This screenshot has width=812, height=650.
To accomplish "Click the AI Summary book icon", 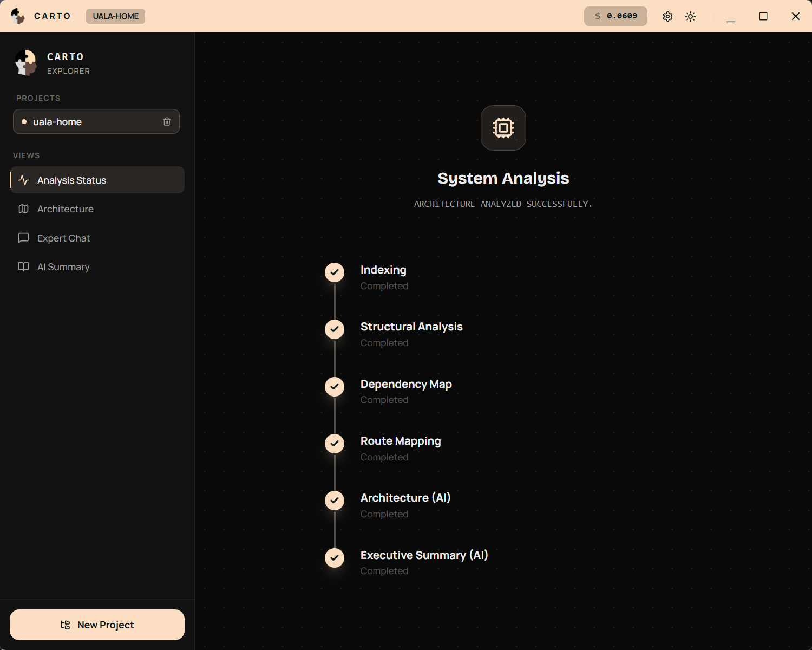I will coord(23,266).
